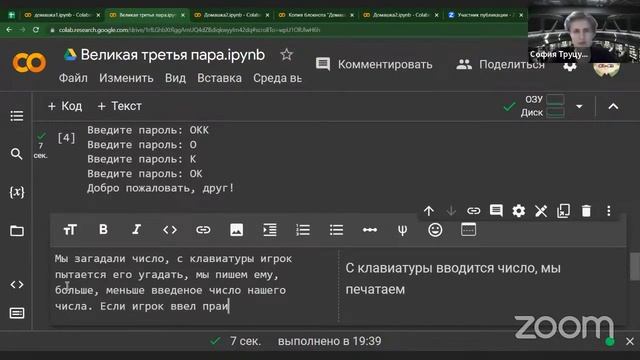Indent text with blockquote tool
The width and height of the screenshot is (640, 360).
click(270, 230)
